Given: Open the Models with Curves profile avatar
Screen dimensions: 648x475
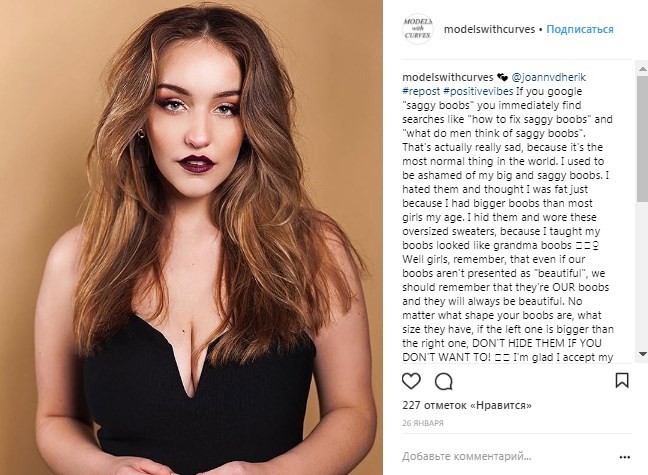Looking at the screenshot, I should [x=417, y=28].
